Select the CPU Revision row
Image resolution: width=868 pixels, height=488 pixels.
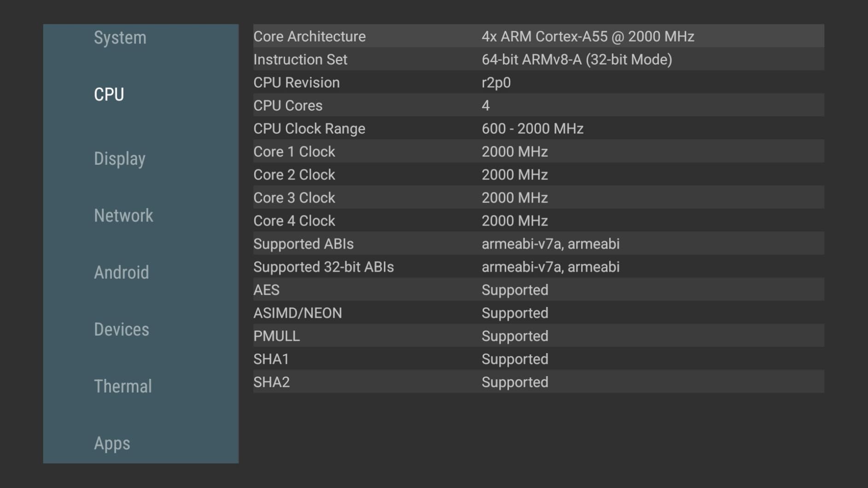click(x=538, y=82)
